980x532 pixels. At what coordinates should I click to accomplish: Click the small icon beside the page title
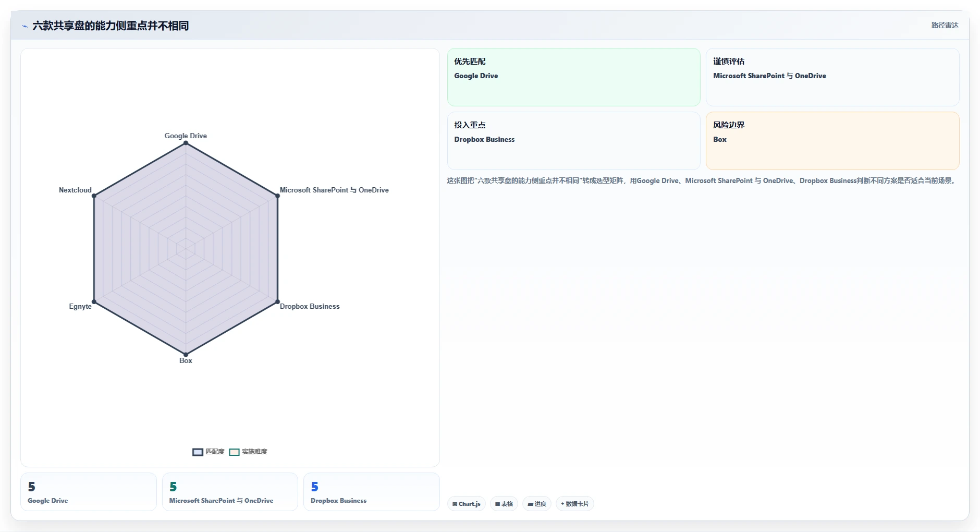24,26
